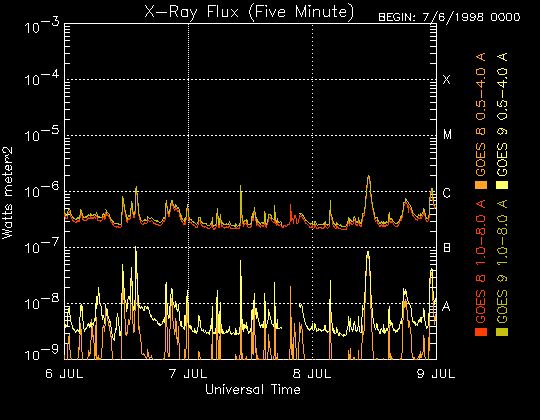
Task: Click the X-Ray Flux (Five Minute) title
Action: 249,12
